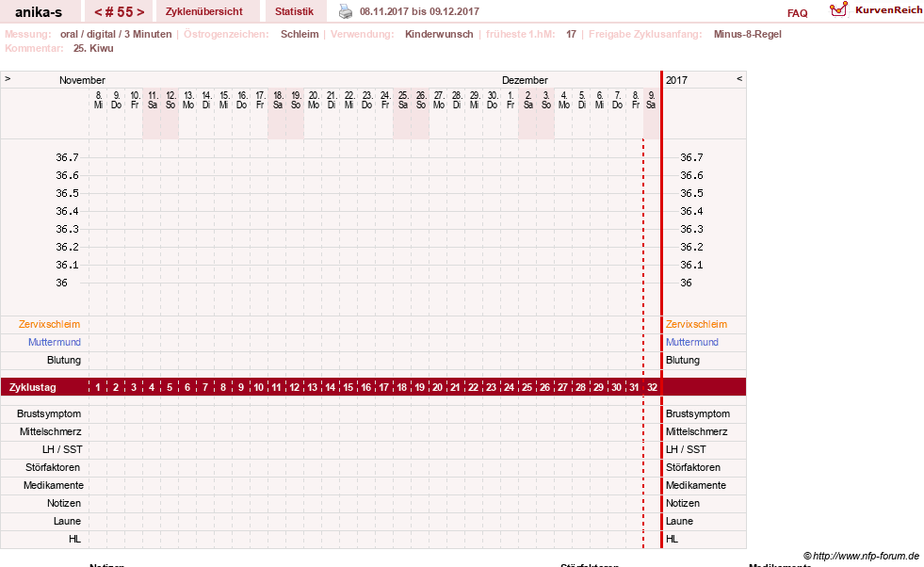Select cycle day 25 in Zyklustag row

[527, 387]
